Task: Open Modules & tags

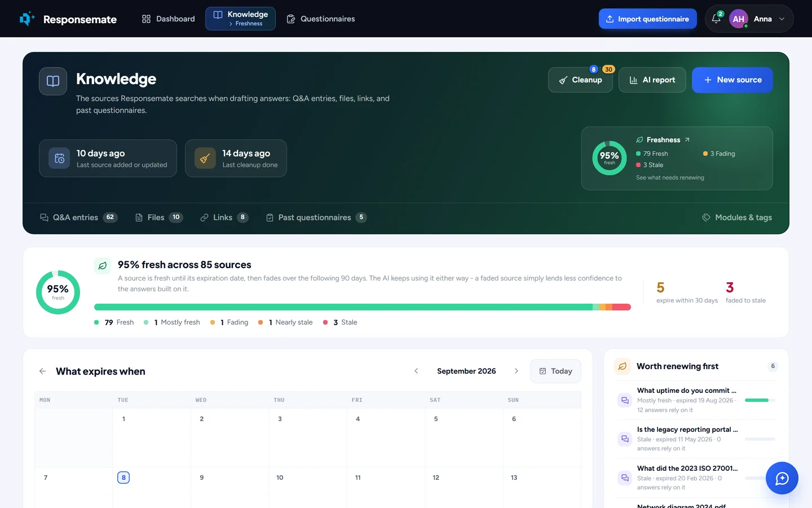Action: pyautogui.click(x=737, y=217)
